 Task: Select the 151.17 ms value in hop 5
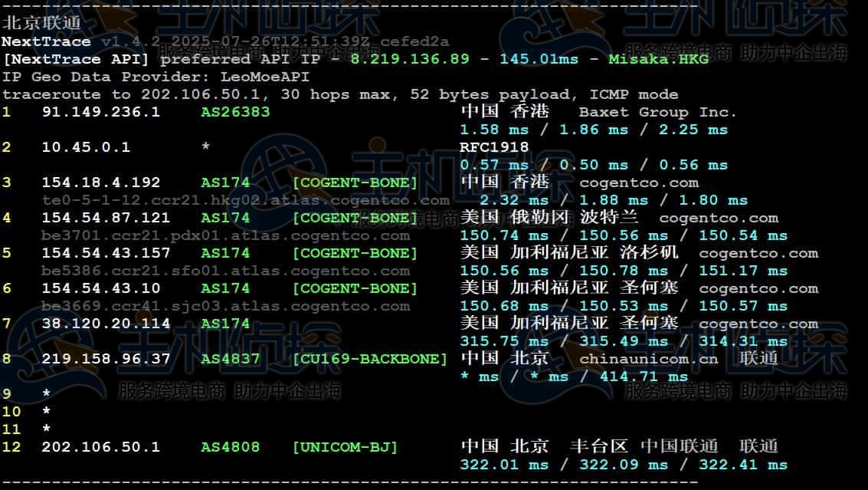point(743,271)
